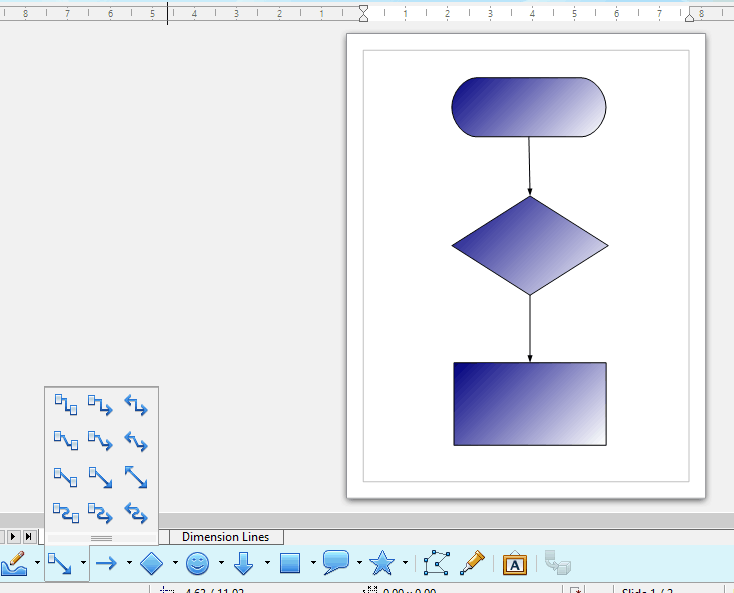Expand the Flowchart shapes dropdown arrow
Image resolution: width=734 pixels, height=593 pixels.
[313, 563]
